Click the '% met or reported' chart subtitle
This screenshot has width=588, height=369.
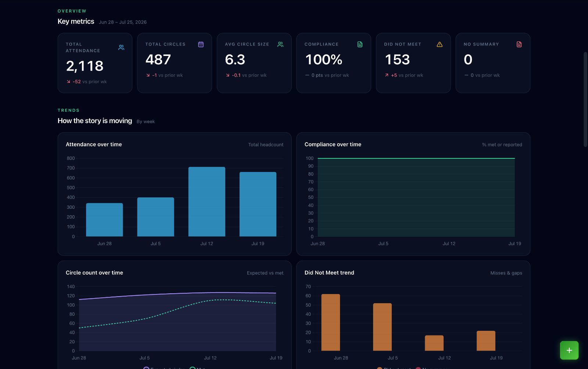(x=502, y=145)
